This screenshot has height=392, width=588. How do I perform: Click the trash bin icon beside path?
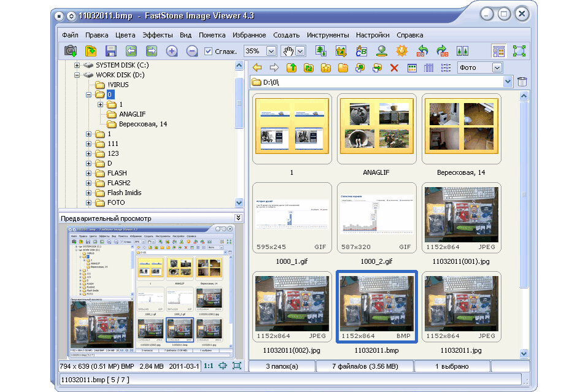tap(522, 82)
